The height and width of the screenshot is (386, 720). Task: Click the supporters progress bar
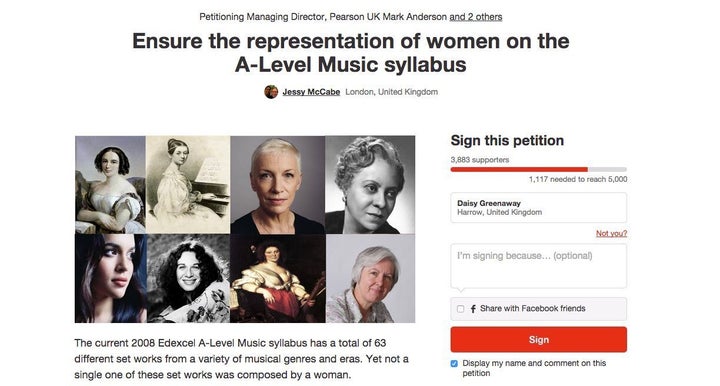click(539, 169)
